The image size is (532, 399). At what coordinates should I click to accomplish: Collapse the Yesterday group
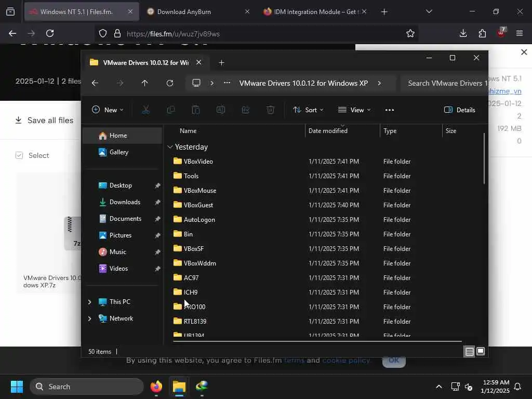170,147
